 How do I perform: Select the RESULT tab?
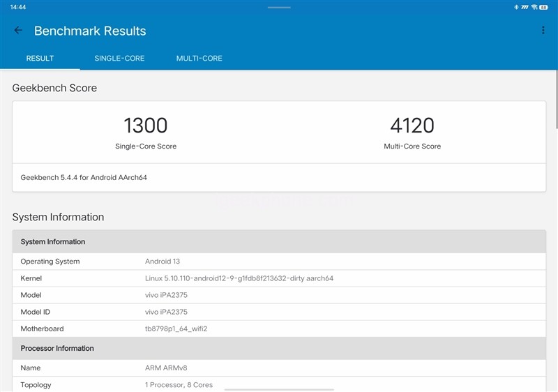tap(40, 59)
